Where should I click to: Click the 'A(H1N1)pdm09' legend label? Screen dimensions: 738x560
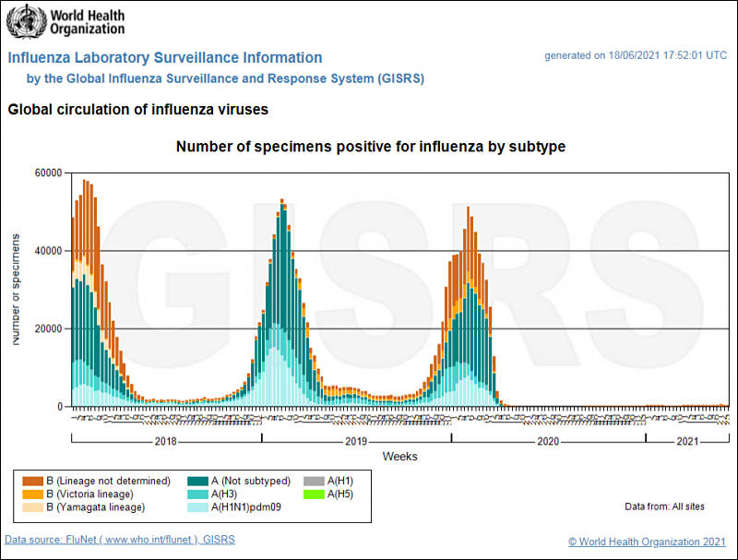(246, 507)
